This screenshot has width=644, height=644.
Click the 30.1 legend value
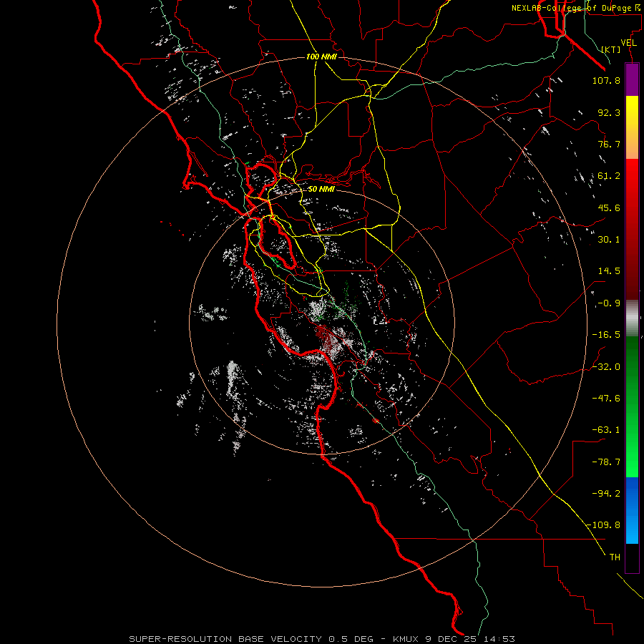609,240
